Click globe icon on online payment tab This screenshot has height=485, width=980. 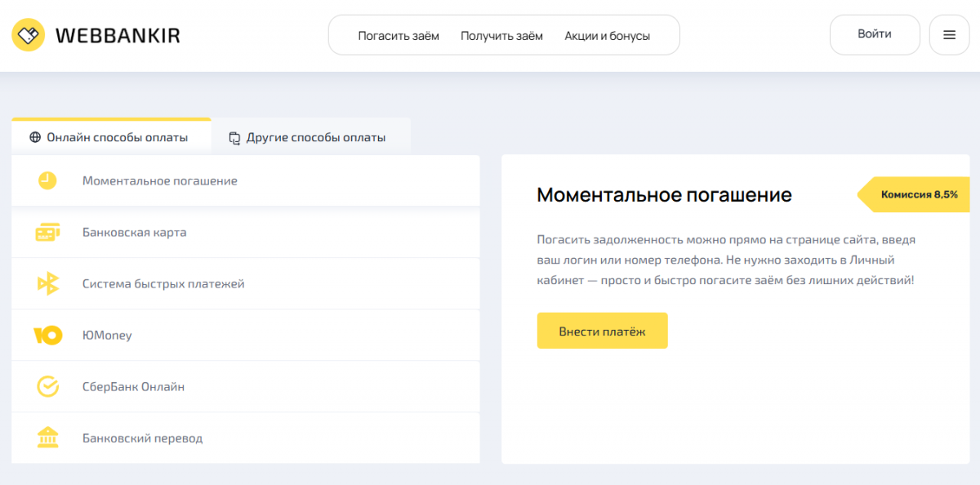[x=35, y=137]
